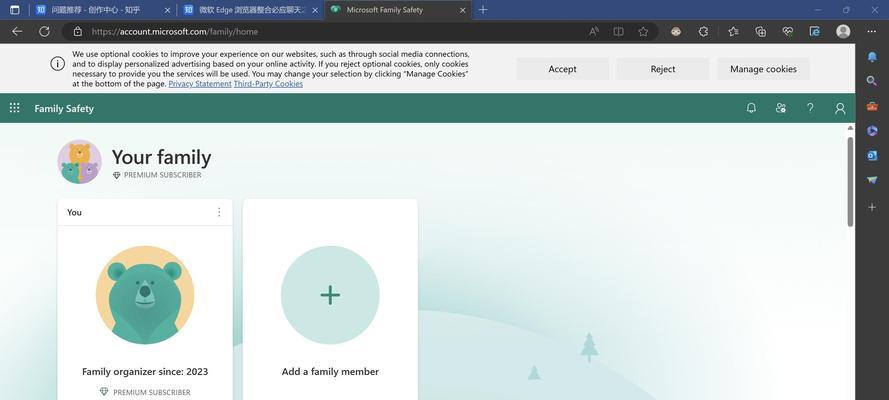The image size is (889, 400).
Task: Open the You card more options menu
Action: [219, 212]
